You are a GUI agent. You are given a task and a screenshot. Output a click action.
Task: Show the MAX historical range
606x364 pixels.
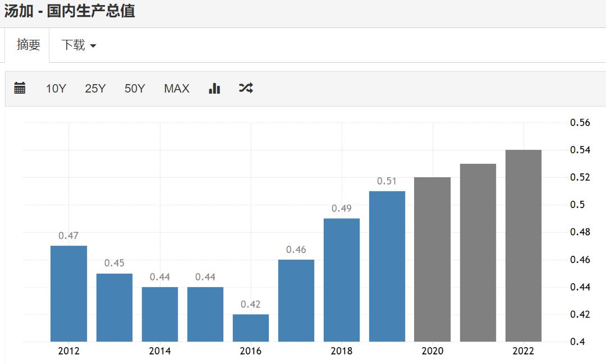pos(177,89)
